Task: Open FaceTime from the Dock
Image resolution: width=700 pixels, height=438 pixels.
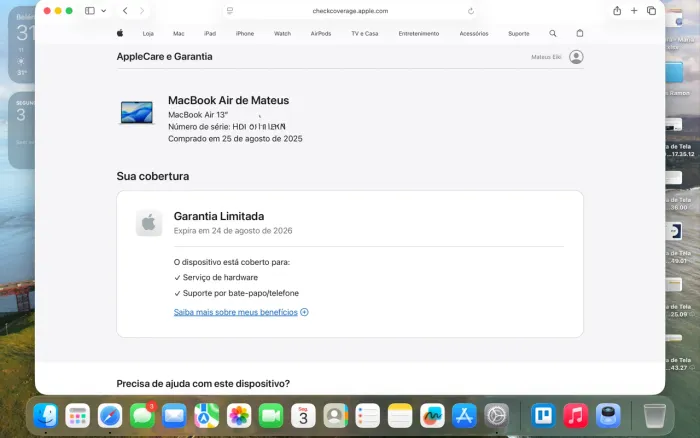Action: (271, 416)
